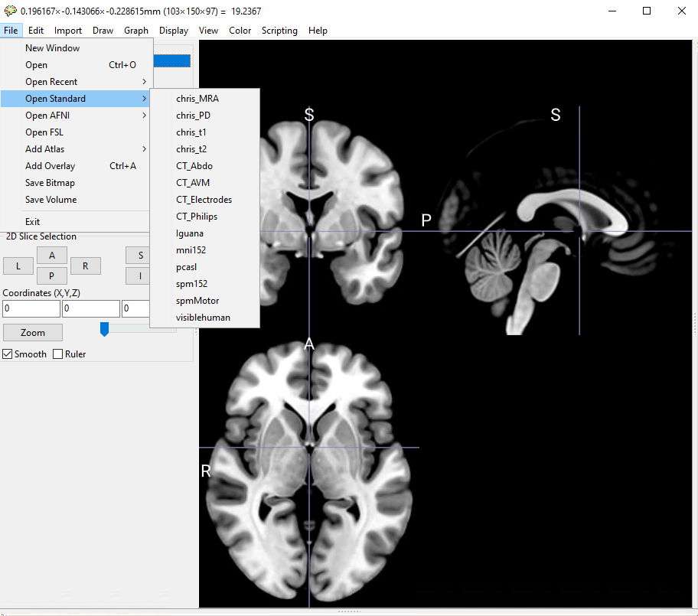This screenshot has height=616, width=698.
Task: Load the CT_Electrodes standard image
Action: click(204, 200)
